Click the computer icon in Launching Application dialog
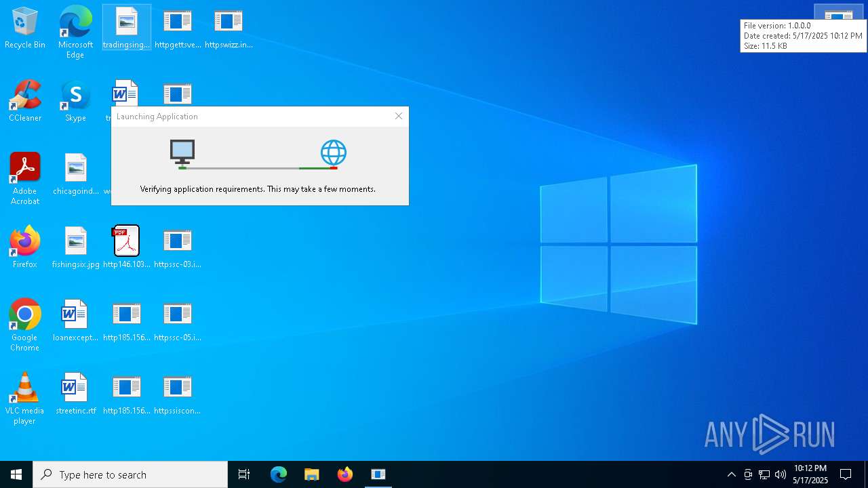 tap(182, 152)
